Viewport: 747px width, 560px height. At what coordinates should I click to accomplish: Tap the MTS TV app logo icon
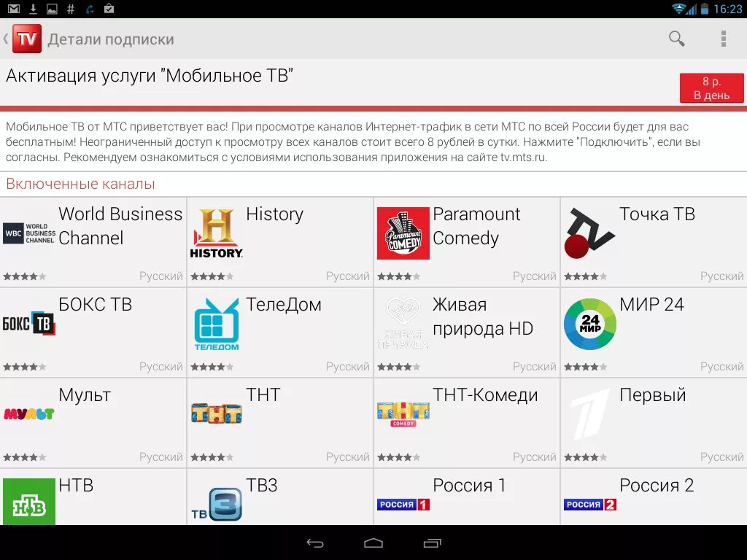click(x=27, y=39)
